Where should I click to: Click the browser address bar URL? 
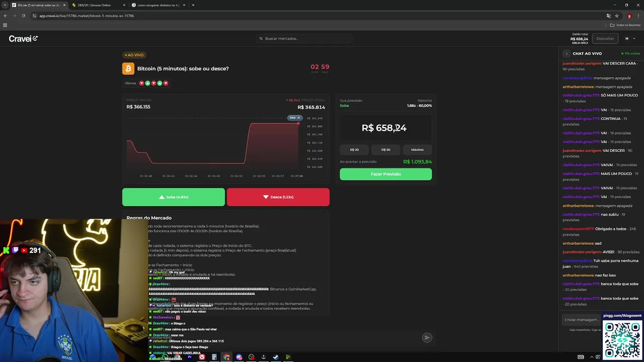click(x=87, y=16)
